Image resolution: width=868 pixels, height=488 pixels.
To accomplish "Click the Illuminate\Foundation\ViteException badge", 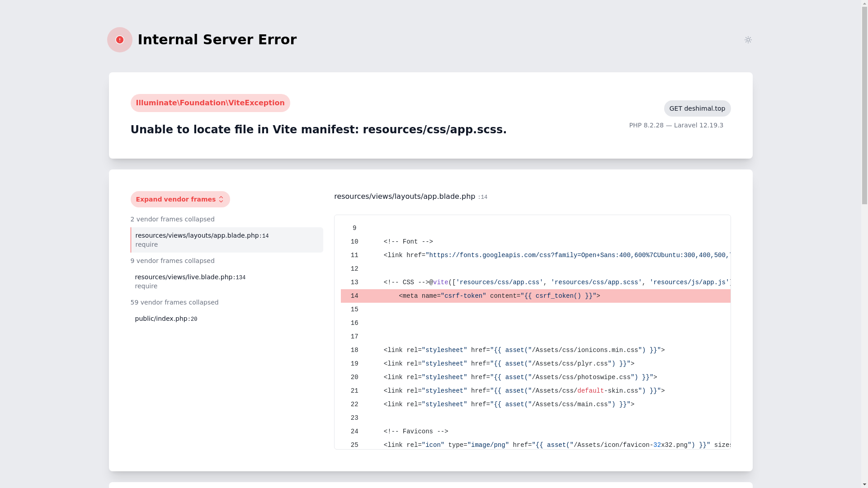I will pos(210,103).
